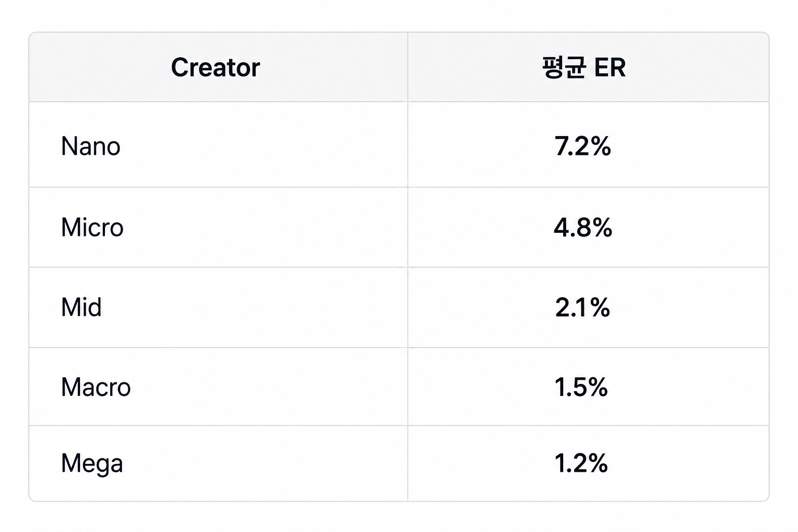Click the letter C in Creator header
Image resolution: width=798 pixels, height=532 pixels.
tap(180, 68)
